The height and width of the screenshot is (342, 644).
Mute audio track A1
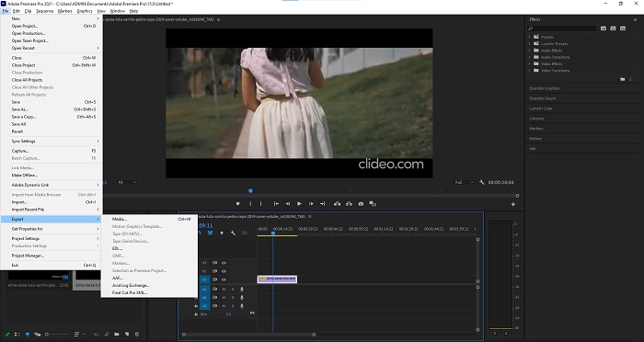pyautogui.click(x=224, y=289)
